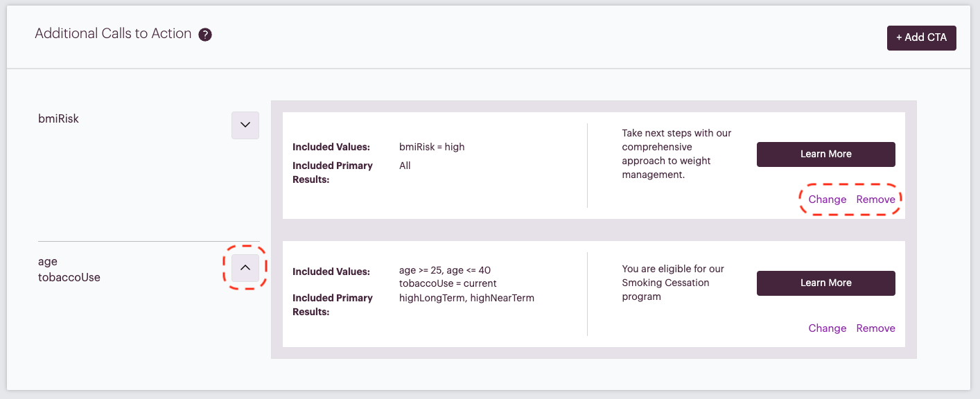Click the bmiRisk = high value

click(432, 147)
